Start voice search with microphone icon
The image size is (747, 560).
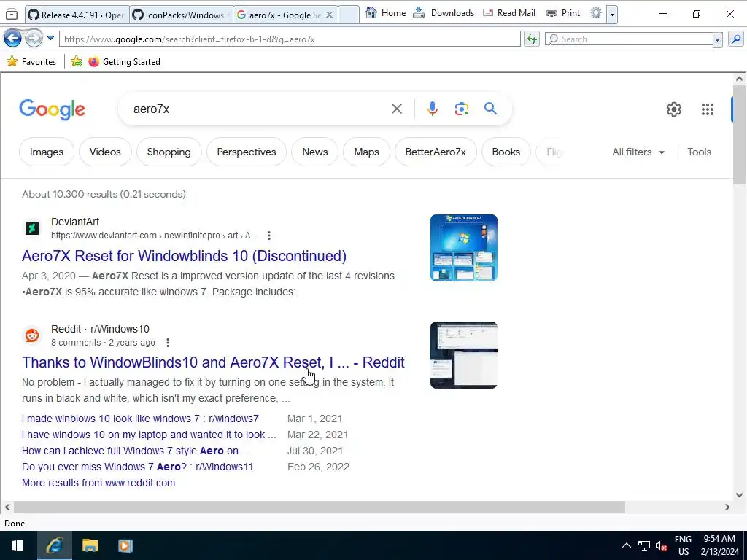(432, 109)
